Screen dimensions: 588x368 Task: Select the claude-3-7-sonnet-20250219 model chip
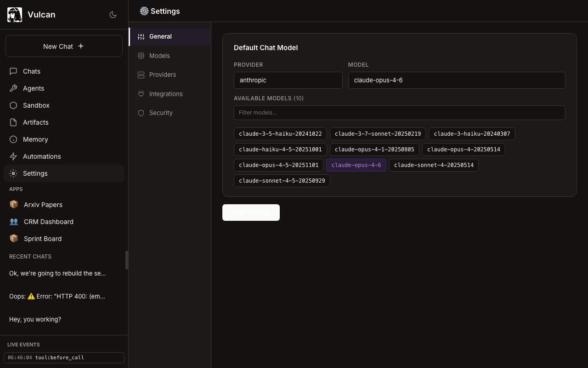[378, 134]
